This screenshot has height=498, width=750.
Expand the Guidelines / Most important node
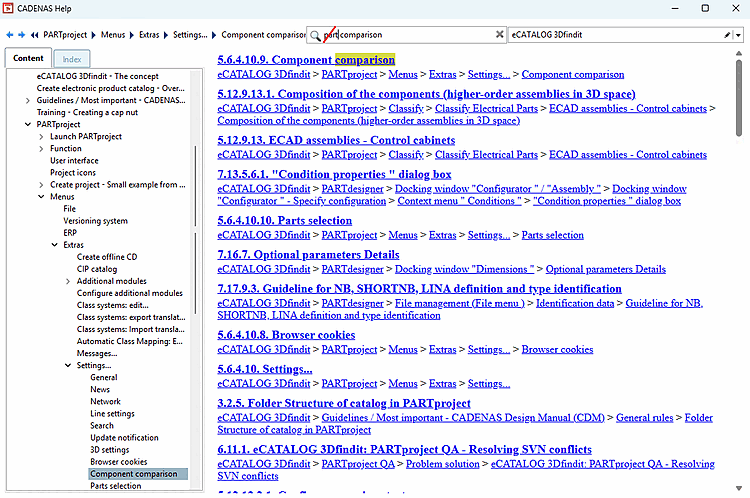27,100
